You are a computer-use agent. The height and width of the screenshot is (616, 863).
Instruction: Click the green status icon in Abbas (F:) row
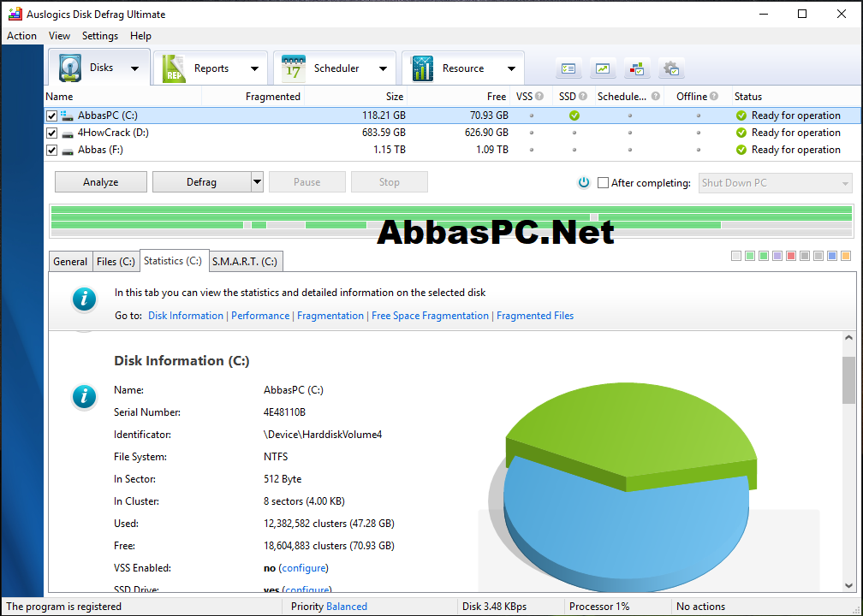click(741, 150)
